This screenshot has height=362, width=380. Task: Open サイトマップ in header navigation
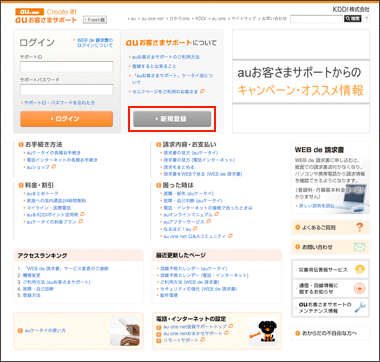245,19
